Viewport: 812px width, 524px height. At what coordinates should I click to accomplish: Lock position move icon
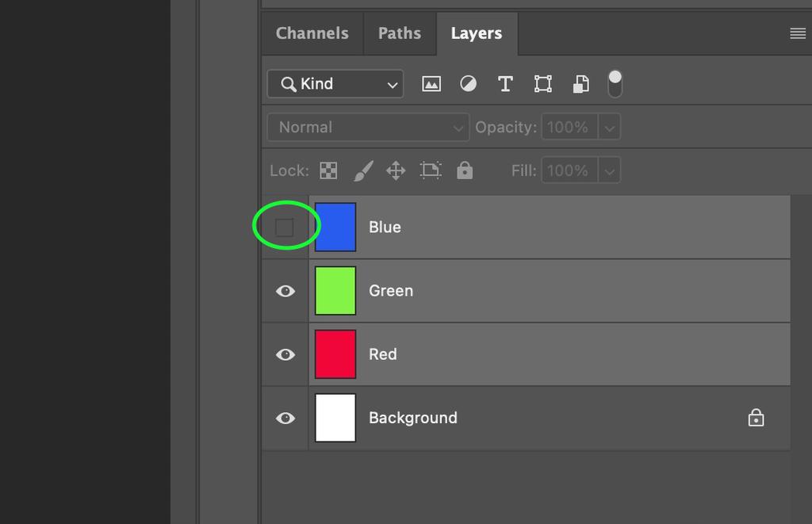click(x=396, y=170)
